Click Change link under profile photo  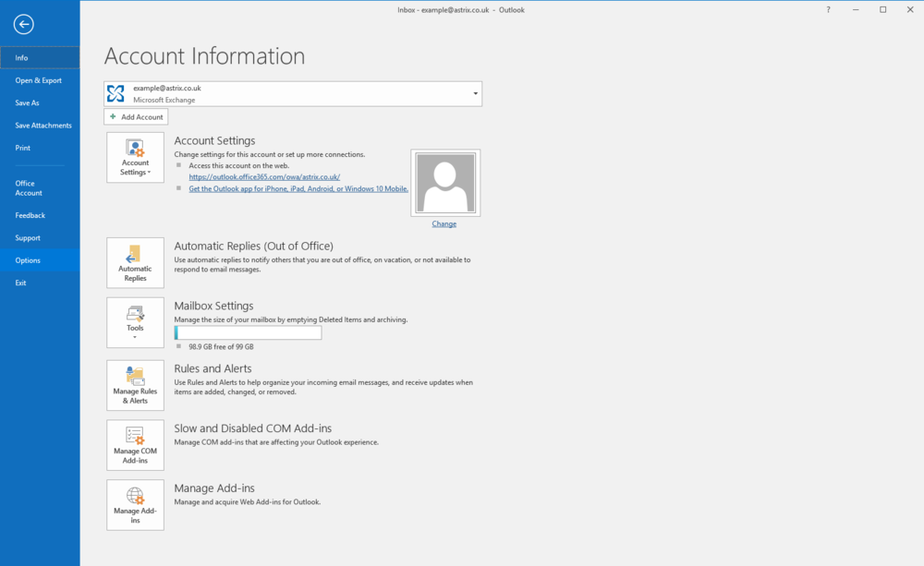[x=444, y=223]
